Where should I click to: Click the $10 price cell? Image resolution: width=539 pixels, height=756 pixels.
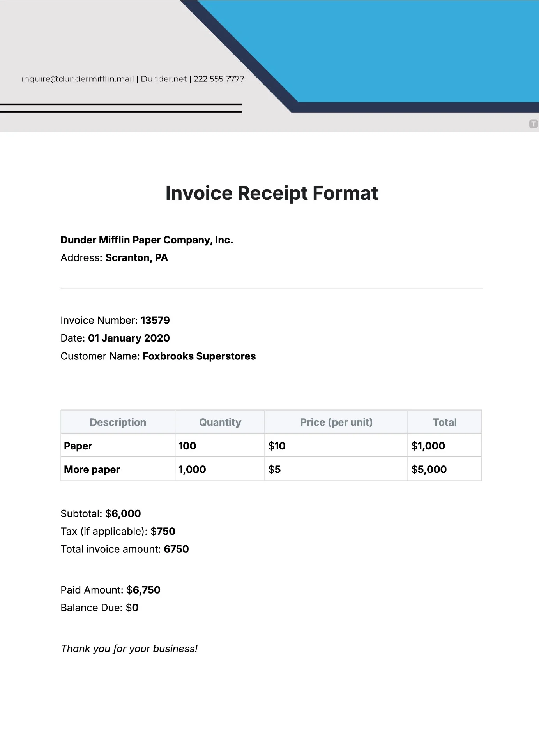(x=336, y=446)
